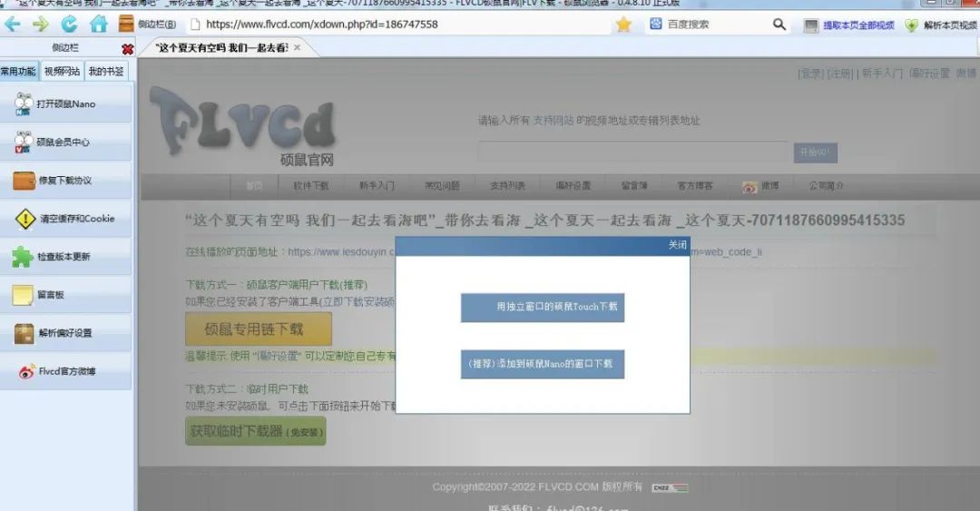
Task: Open 打开硕鼠Nano in sidebar
Action: pos(65,103)
